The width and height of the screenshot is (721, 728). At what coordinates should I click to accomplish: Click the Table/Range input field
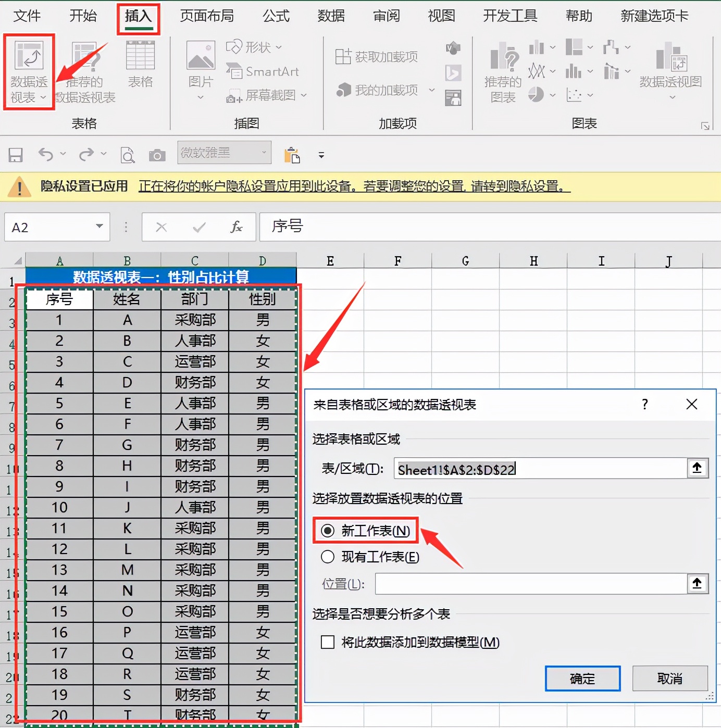(541, 469)
